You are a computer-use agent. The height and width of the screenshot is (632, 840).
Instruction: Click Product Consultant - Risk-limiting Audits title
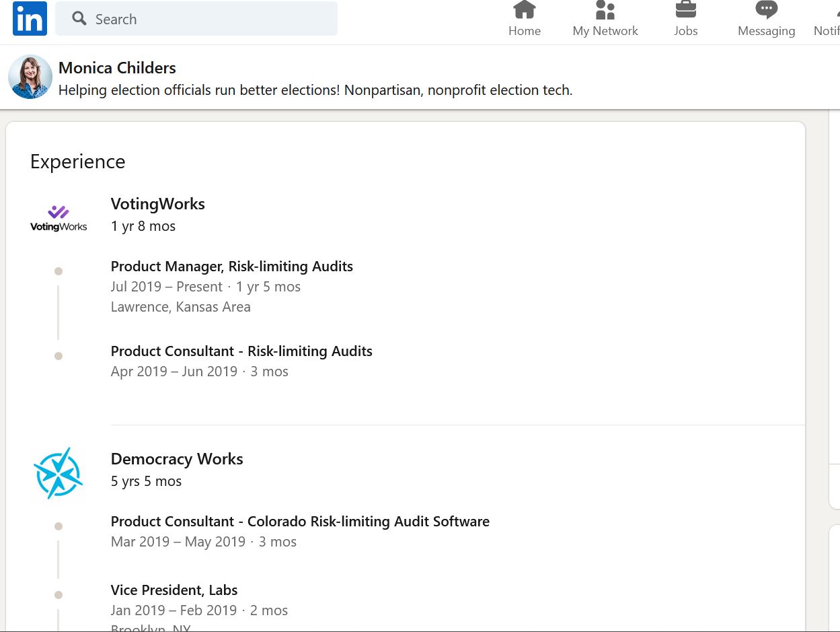point(241,351)
